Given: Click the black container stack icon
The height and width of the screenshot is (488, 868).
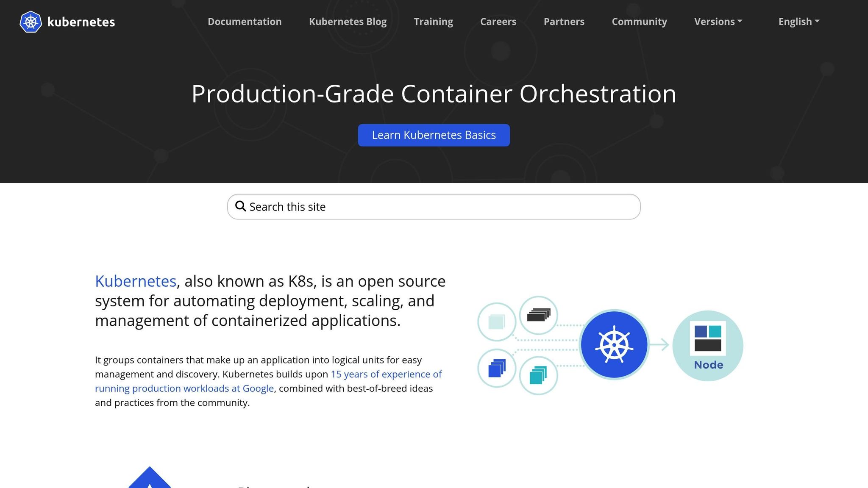Looking at the screenshot, I should 538,314.
